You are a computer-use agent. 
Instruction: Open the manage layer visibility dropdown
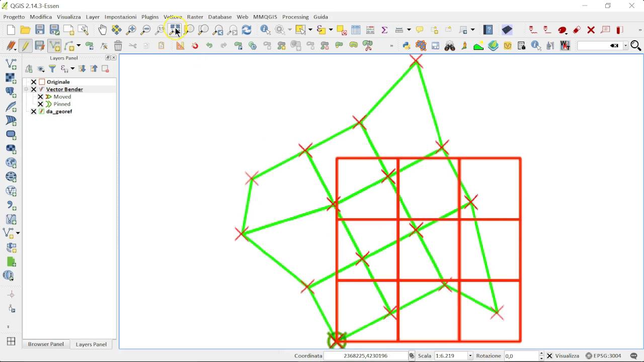pos(41,69)
